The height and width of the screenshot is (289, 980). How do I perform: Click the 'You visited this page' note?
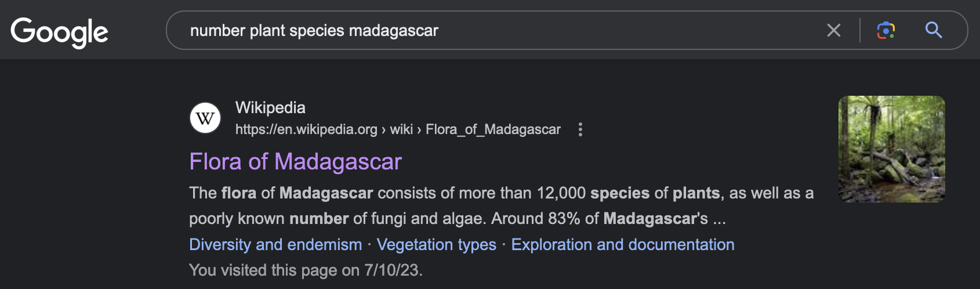click(306, 270)
